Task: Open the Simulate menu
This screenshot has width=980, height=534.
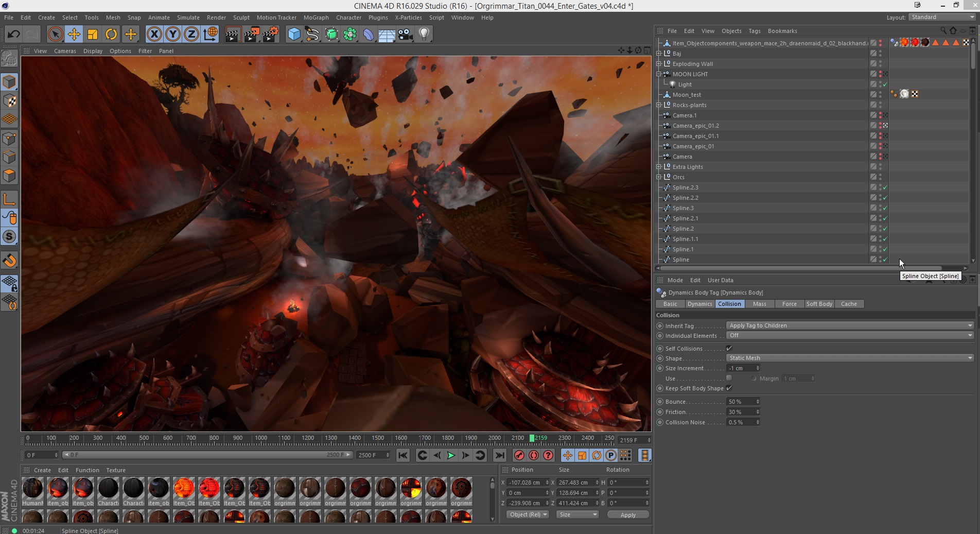Action: click(188, 18)
